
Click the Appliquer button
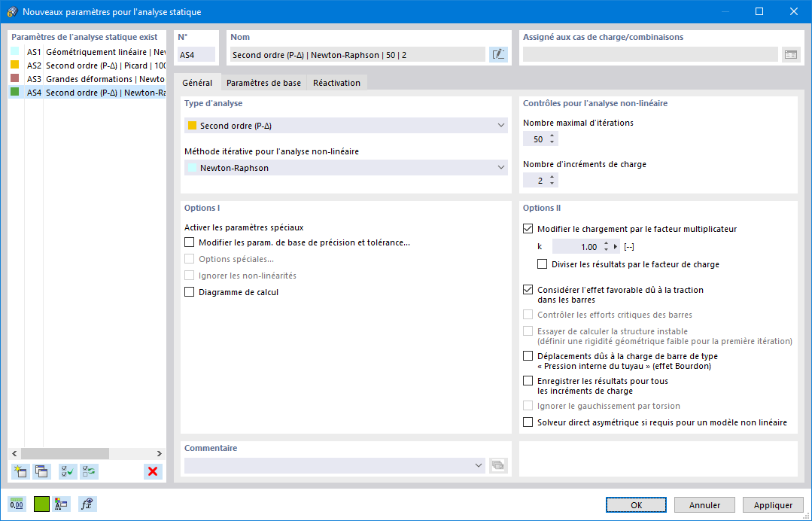click(x=773, y=505)
